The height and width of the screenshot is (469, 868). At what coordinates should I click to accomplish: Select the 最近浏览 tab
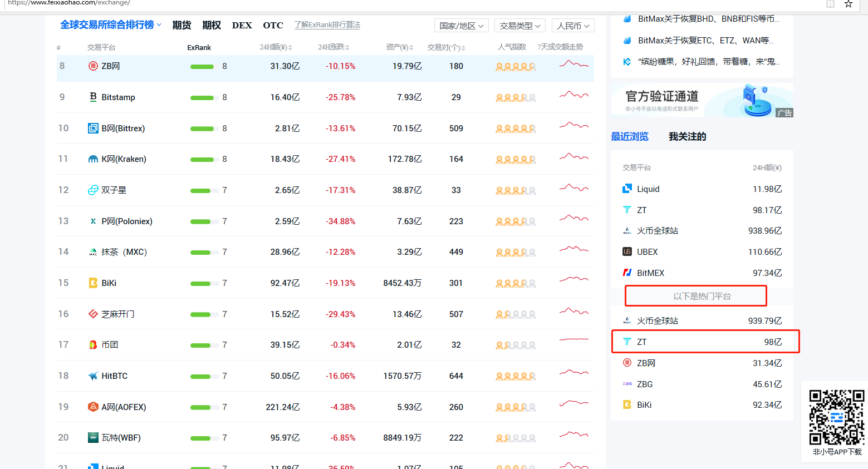[x=630, y=137]
